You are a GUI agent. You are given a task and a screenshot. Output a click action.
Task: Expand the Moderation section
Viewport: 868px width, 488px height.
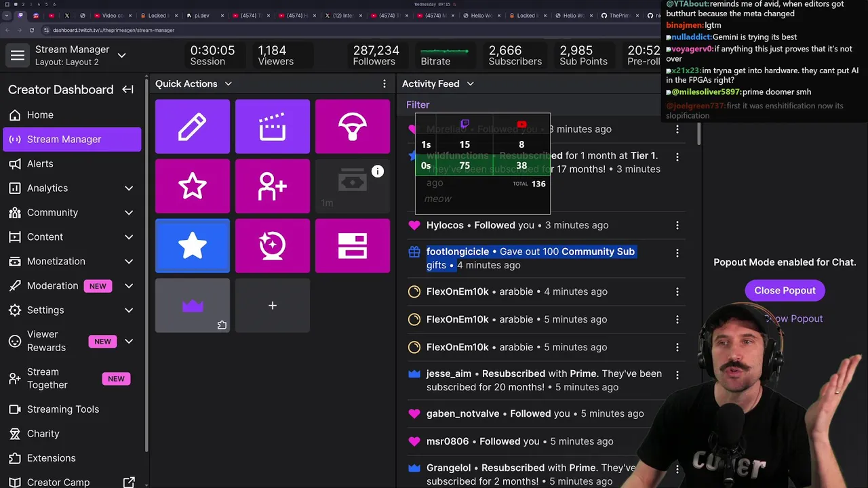[129, 285]
